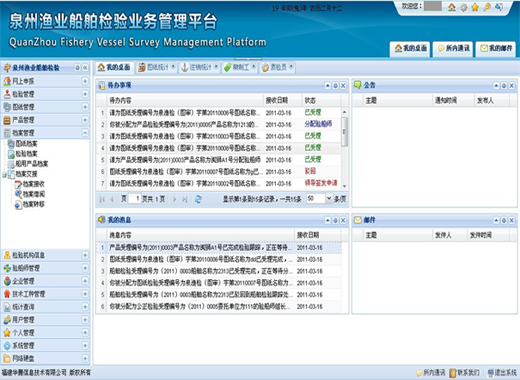This screenshot has width=520, height=380.
Task: Sort by the 状态 column header
Action: [321, 100]
